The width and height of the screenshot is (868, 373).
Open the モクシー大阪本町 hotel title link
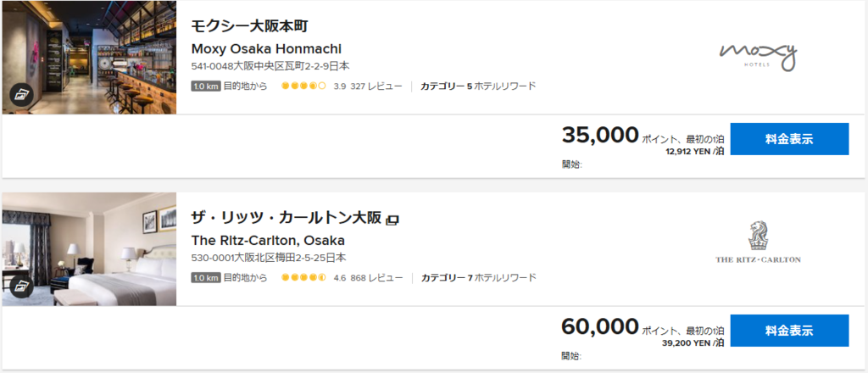tap(249, 26)
